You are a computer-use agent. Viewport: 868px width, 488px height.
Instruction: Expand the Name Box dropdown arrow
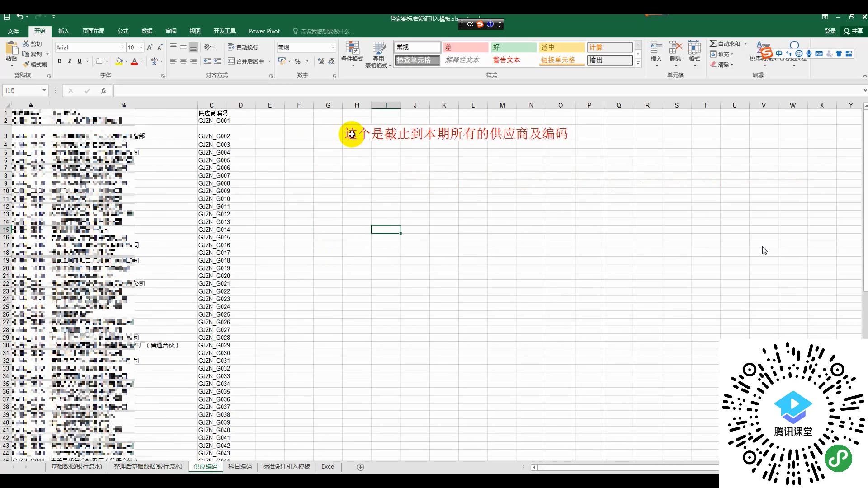pos(44,90)
